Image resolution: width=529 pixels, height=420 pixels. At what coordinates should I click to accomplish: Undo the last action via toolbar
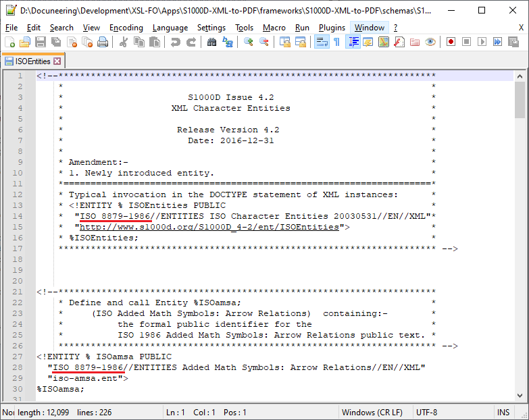click(x=176, y=42)
